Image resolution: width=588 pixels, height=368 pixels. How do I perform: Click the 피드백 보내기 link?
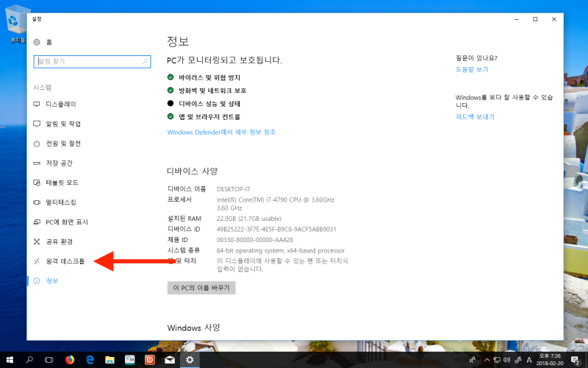coord(475,117)
